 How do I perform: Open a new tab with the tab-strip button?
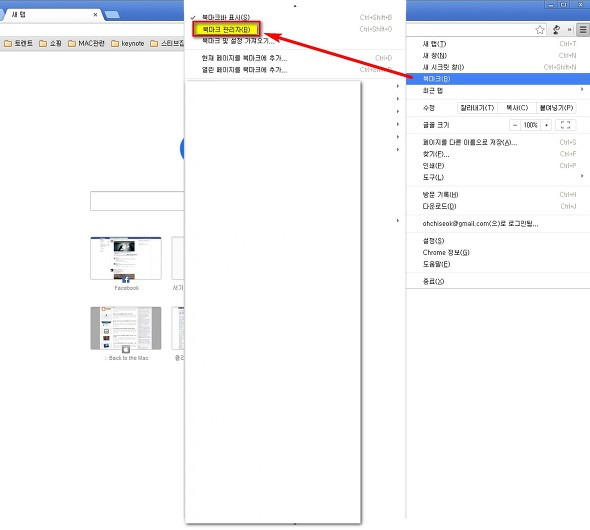click(x=112, y=15)
